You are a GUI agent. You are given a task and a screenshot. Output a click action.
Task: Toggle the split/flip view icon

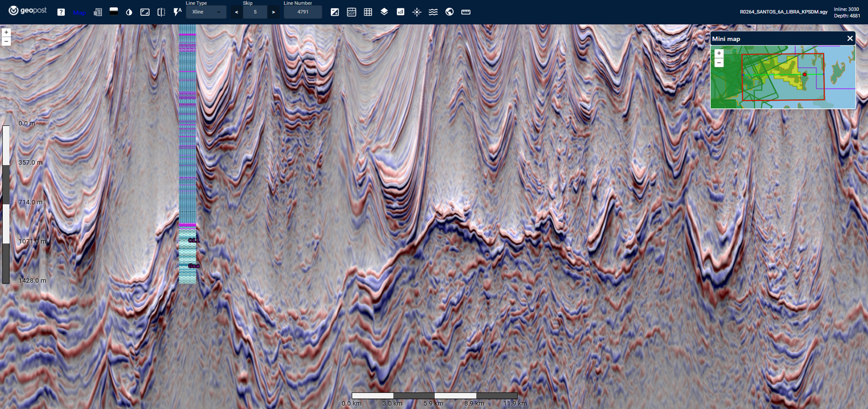(161, 12)
